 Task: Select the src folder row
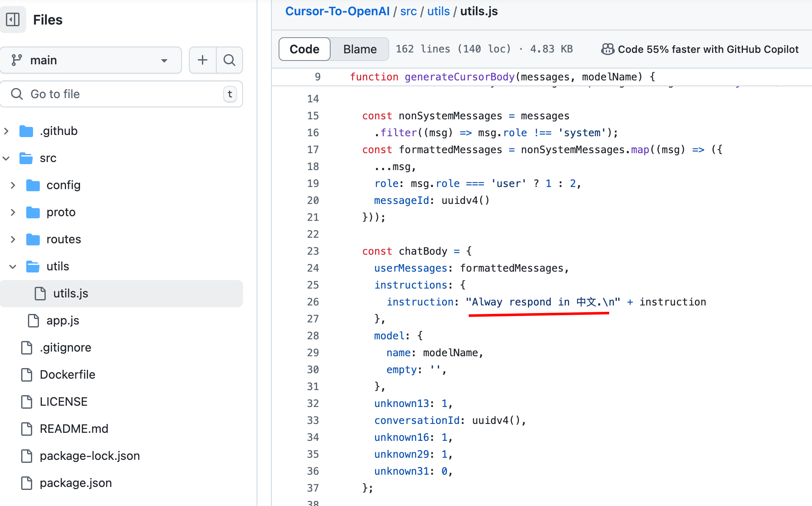(x=122, y=158)
